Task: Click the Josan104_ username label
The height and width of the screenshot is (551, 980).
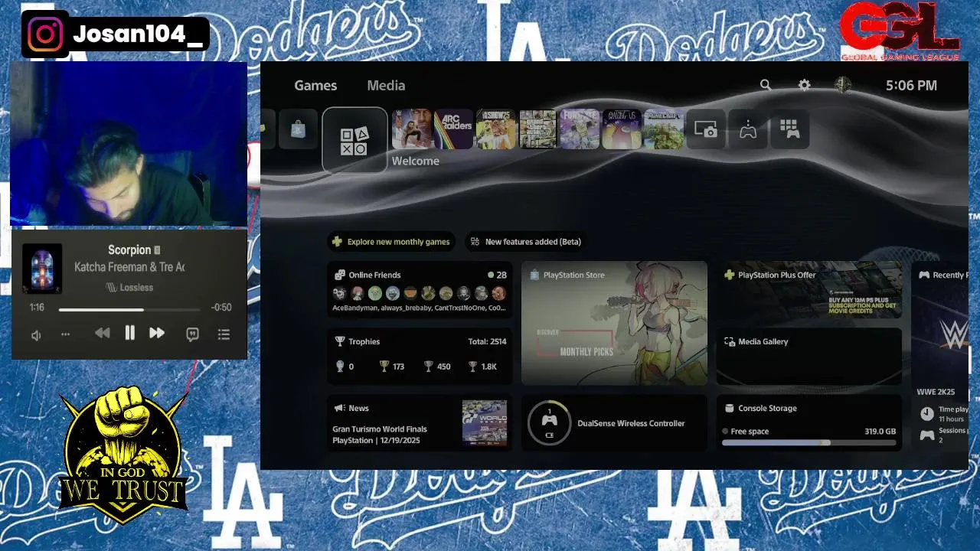Action: click(x=138, y=34)
